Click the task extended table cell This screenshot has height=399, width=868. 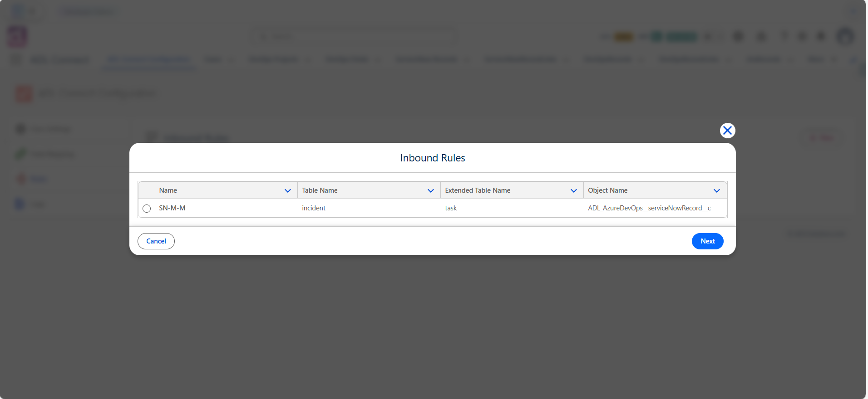451,208
